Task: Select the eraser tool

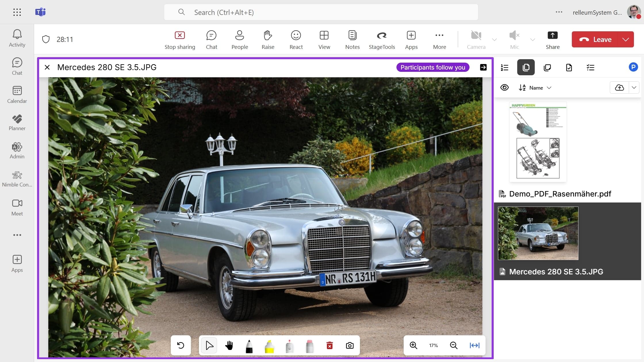Action: pos(310,346)
